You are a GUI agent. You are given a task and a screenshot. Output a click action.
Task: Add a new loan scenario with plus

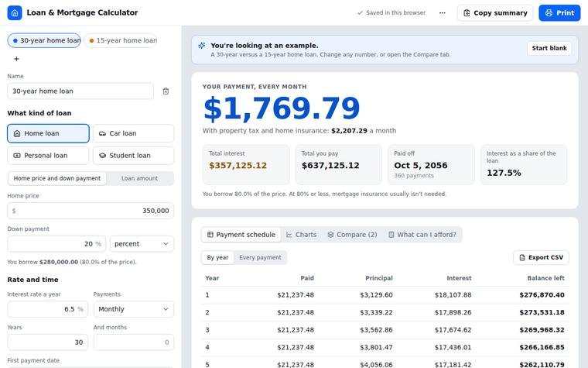[x=16, y=59]
